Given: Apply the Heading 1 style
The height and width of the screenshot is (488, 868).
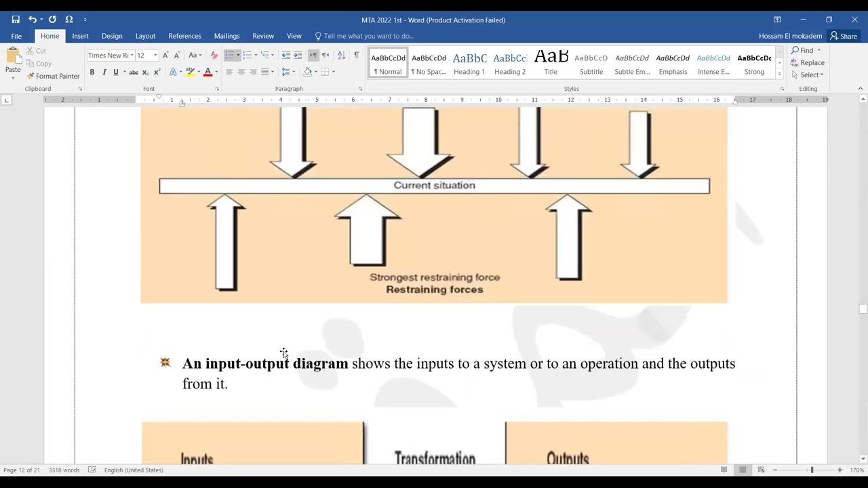Looking at the screenshot, I should [469, 62].
